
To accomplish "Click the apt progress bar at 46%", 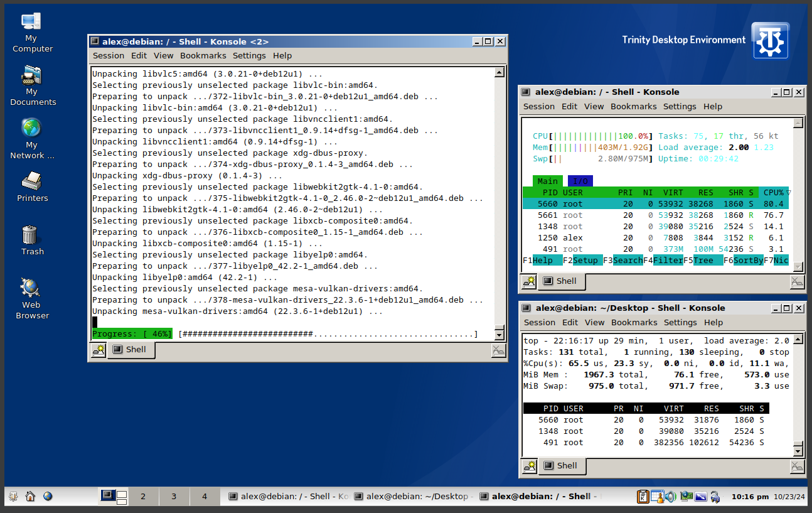I will click(284, 334).
